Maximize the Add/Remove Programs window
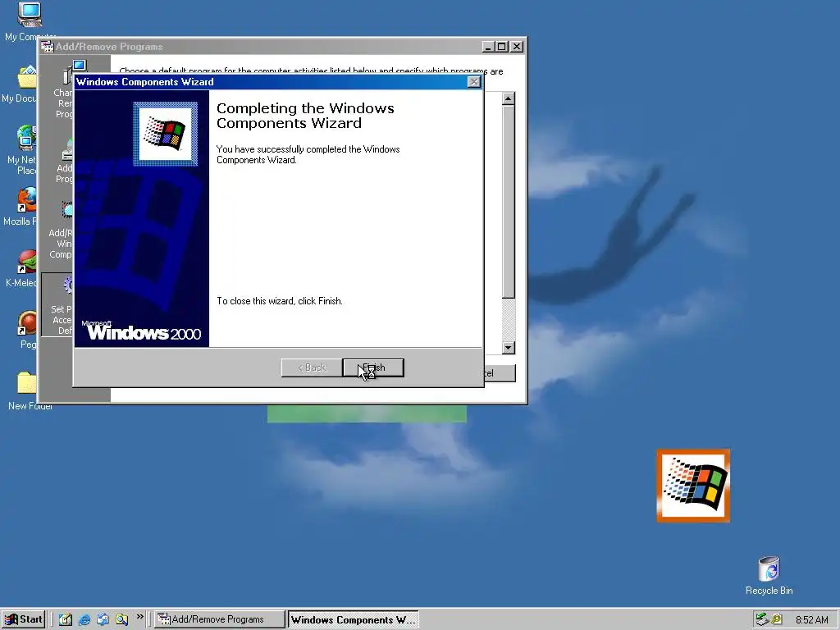This screenshot has width=840, height=630. (501, 47)
